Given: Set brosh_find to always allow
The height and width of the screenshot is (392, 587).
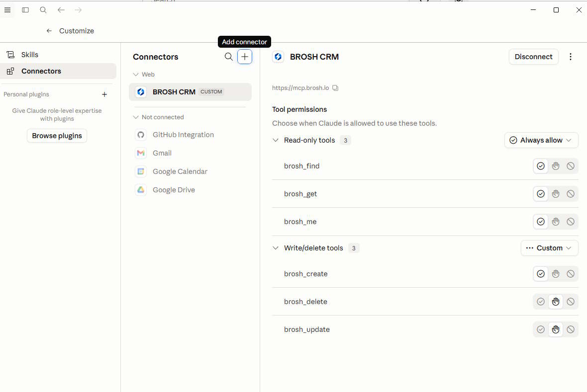Looking at the screenshot, I should pos(541,166).
